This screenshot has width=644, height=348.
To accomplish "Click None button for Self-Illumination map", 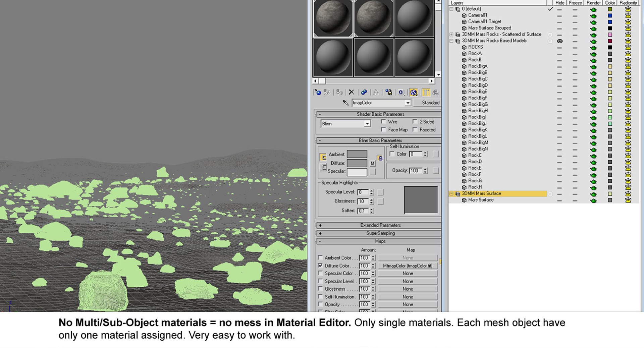I will coord(408,297).
